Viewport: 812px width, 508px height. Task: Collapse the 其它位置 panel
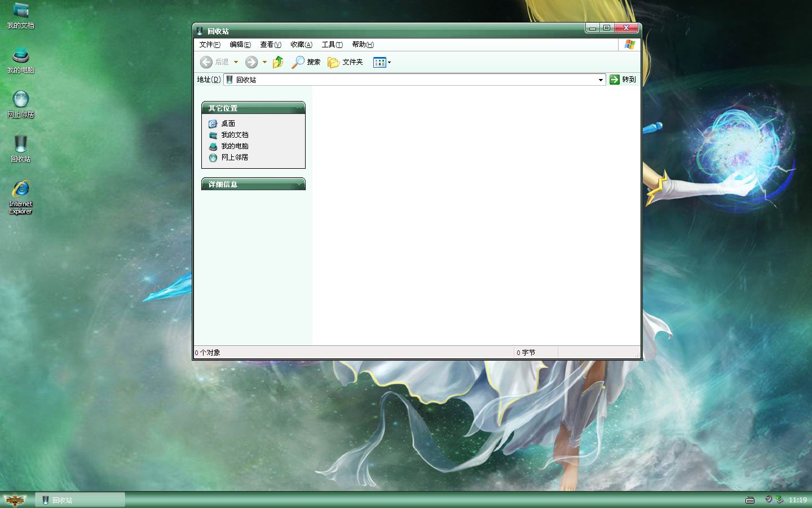[x=299, y=108]
